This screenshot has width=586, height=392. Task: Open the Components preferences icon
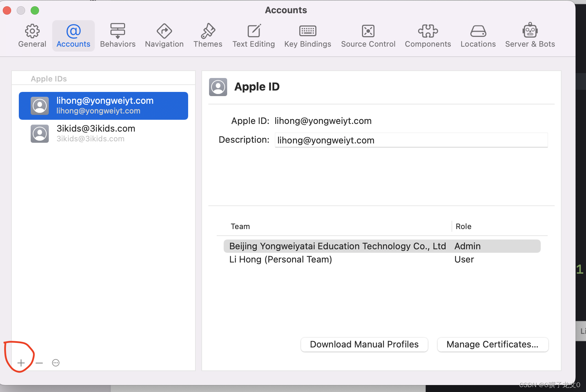point(427,35)
